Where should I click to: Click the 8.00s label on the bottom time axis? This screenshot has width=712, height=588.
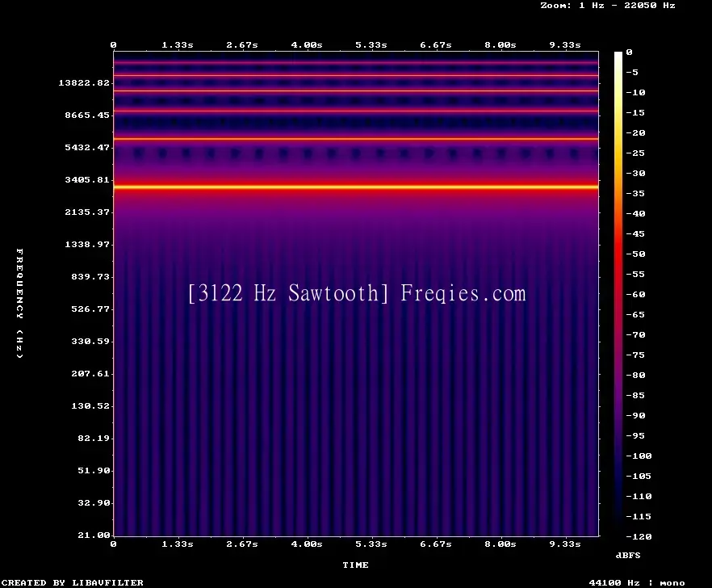point(500,544)
